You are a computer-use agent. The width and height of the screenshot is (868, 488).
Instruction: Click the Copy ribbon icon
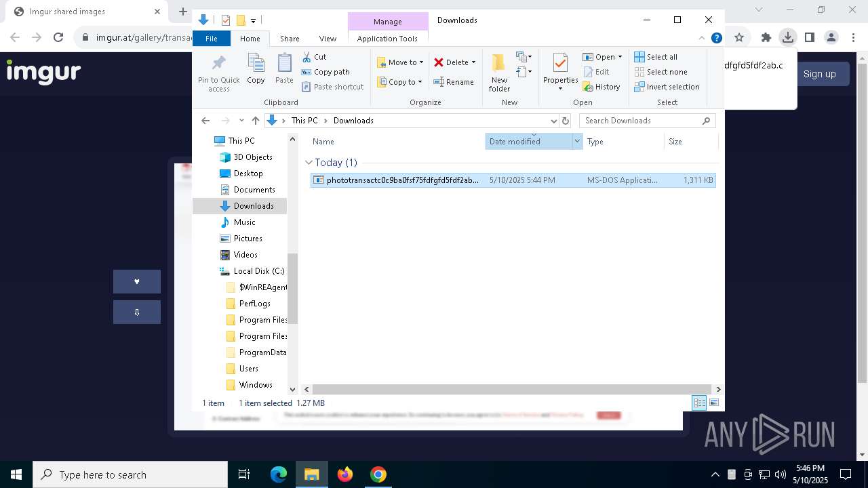[x=256, y=68]
